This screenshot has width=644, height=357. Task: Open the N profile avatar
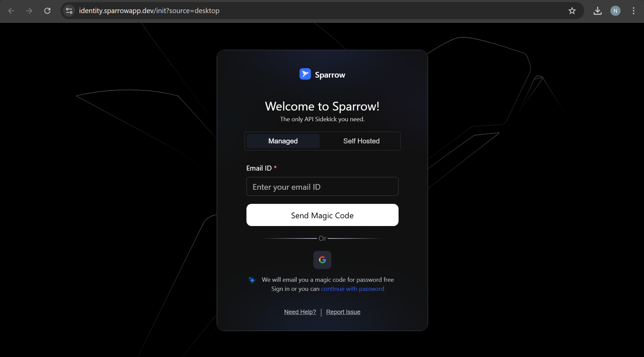click(615, 11)
